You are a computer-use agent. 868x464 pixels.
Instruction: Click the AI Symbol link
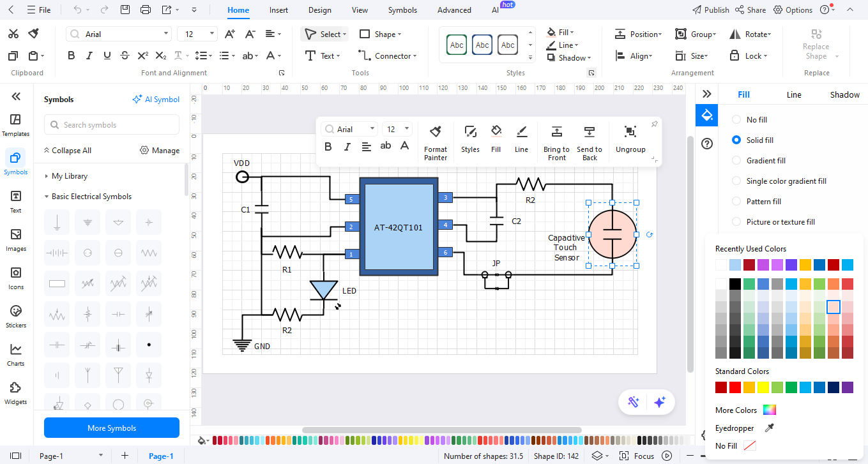click(156, 99)
